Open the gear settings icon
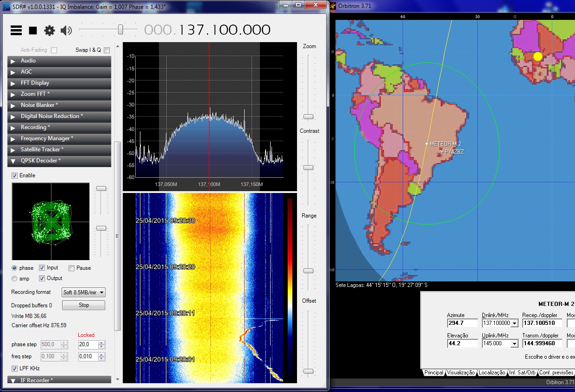The height and width of the screenshot is (392, 575). 50,31
